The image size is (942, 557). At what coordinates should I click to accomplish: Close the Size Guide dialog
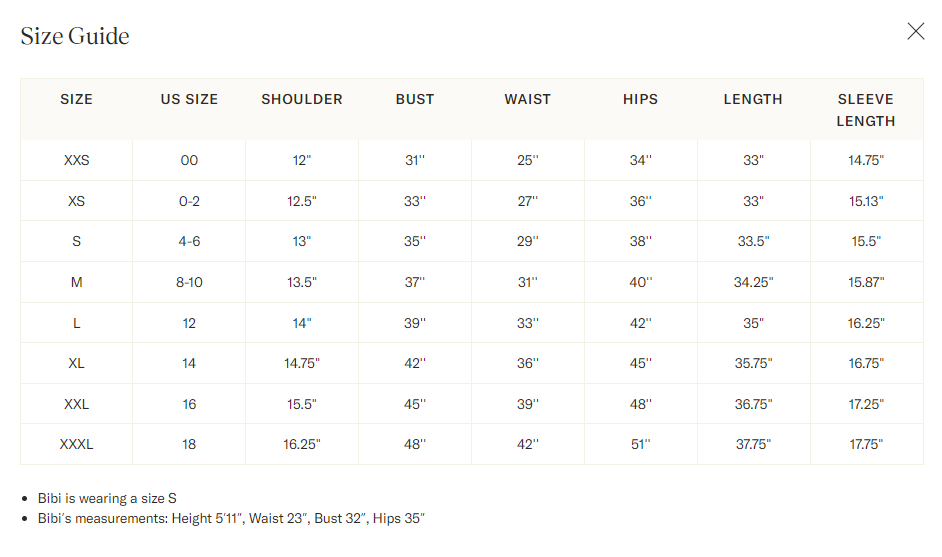916,31
